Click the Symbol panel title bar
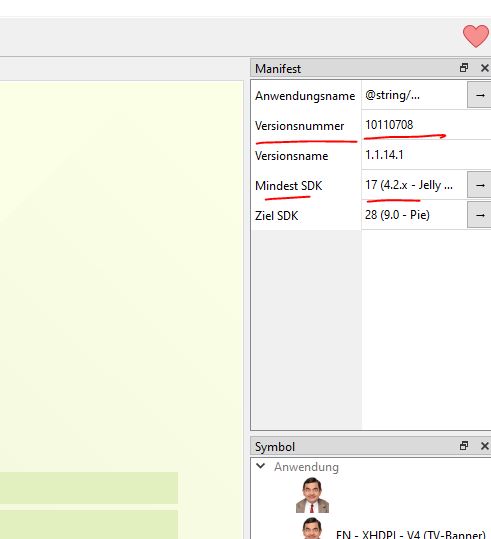Screen dimensions: 491x539 [x=354, y=446]
